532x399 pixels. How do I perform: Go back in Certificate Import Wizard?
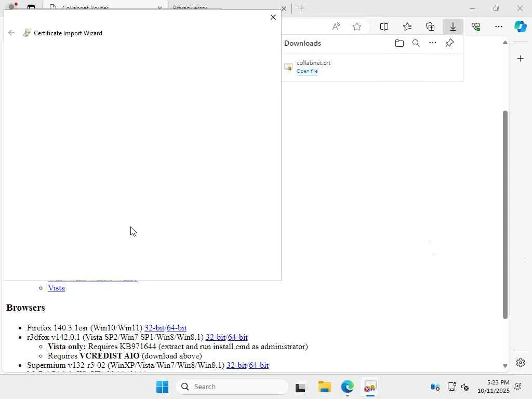click(11, 33)
